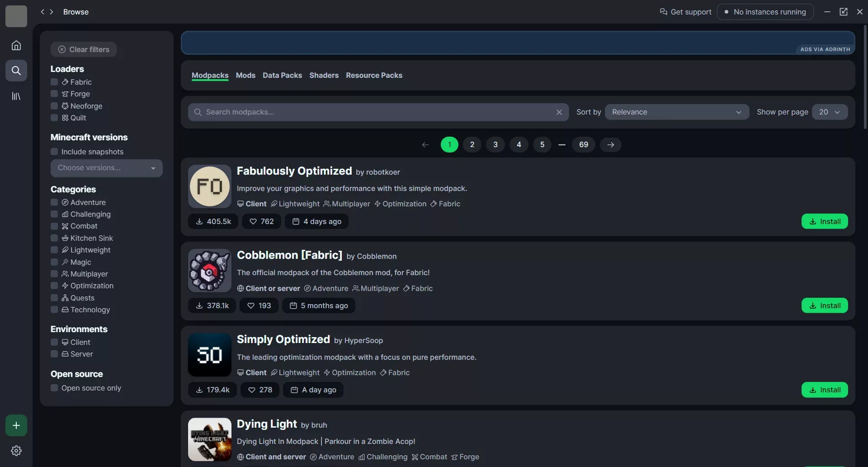Go back with the left chevron
This screenshot has width=868, height=467.
(x=42, y=12)
